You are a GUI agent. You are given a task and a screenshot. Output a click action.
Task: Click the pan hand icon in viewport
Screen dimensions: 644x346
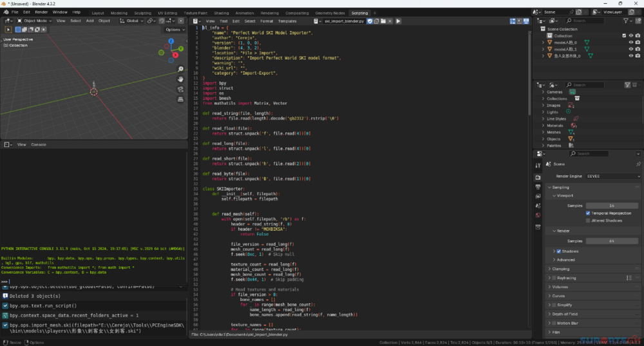tap(182, 80)
